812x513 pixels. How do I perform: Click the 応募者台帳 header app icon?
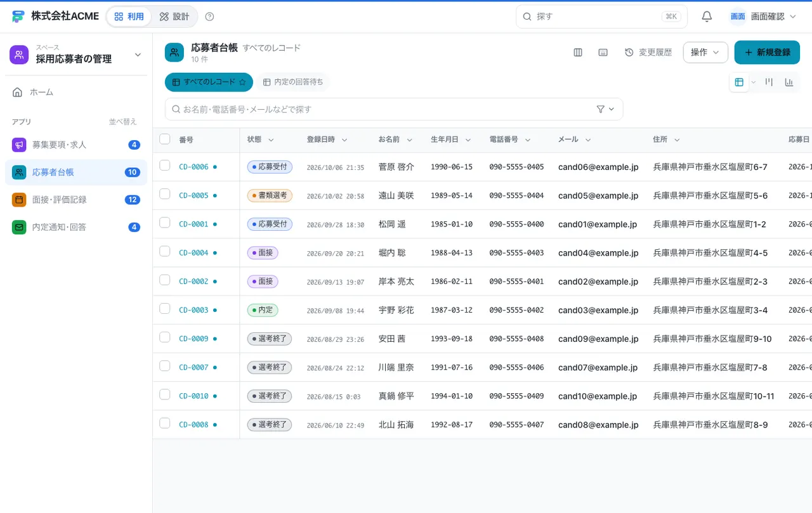click(x=174, y=53)
